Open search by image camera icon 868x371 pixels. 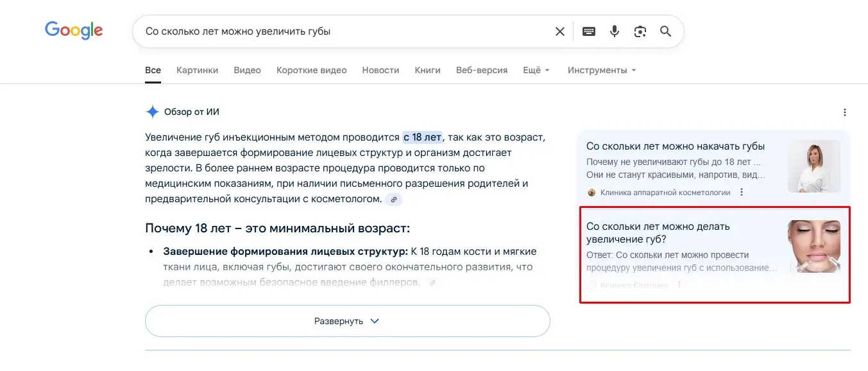click(640, 31)
